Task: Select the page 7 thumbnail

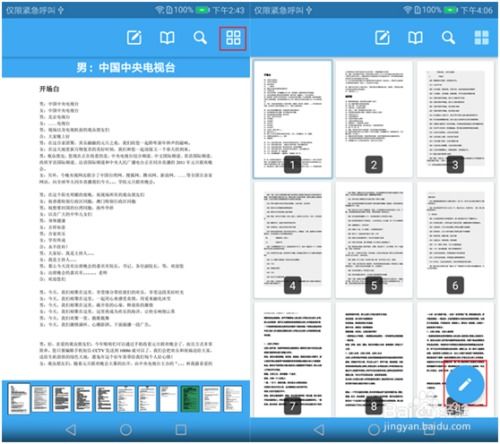Action: pyautogui.click(x=293, y=359)
